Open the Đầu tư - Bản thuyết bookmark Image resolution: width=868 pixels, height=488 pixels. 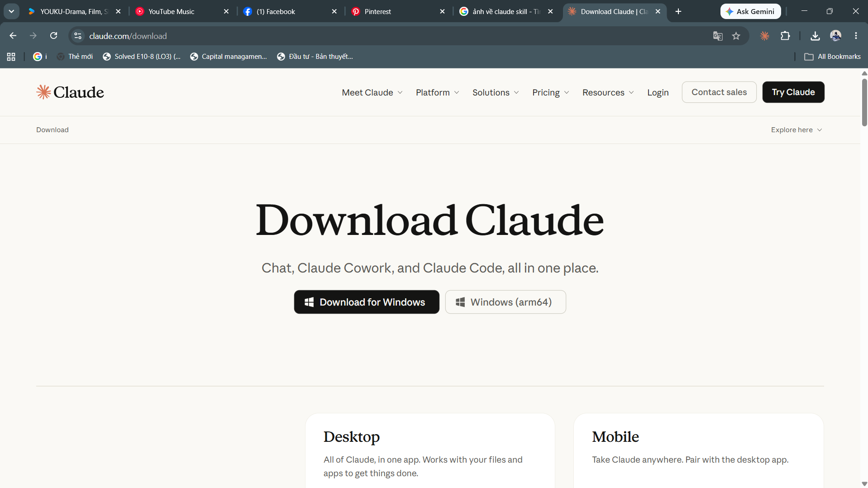pyautogui.click(x=315, y=57)
